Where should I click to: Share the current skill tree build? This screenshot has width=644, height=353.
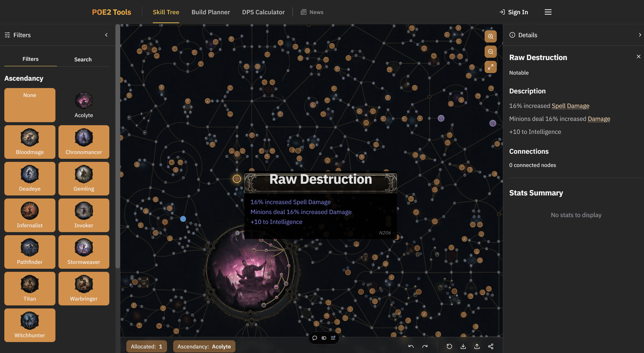tap(491, 346)
